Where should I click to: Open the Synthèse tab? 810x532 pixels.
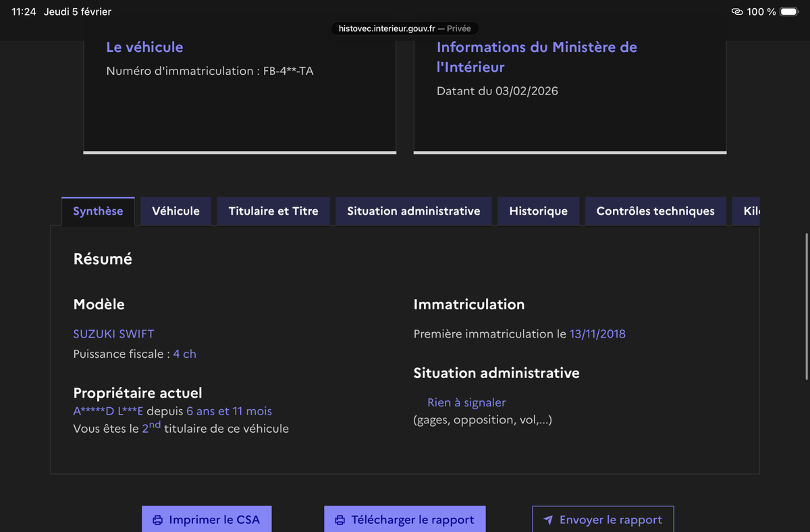click(98, 211)
